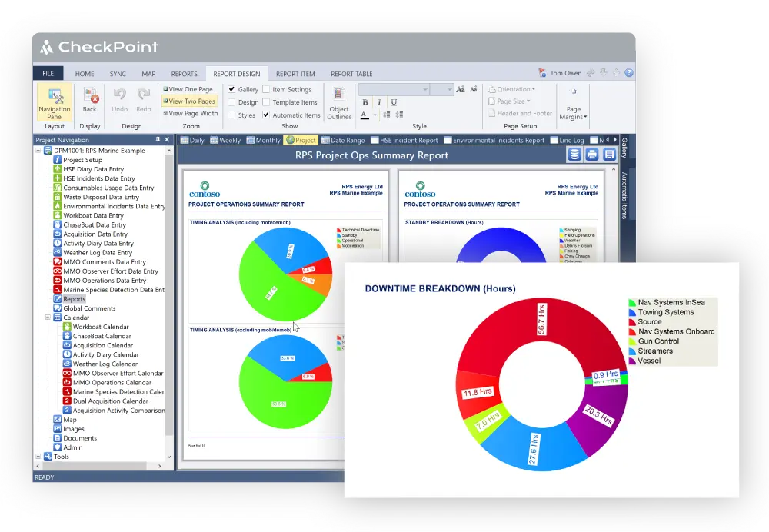Switch to the HOME ribbon tab

click(x=85, y=74)
